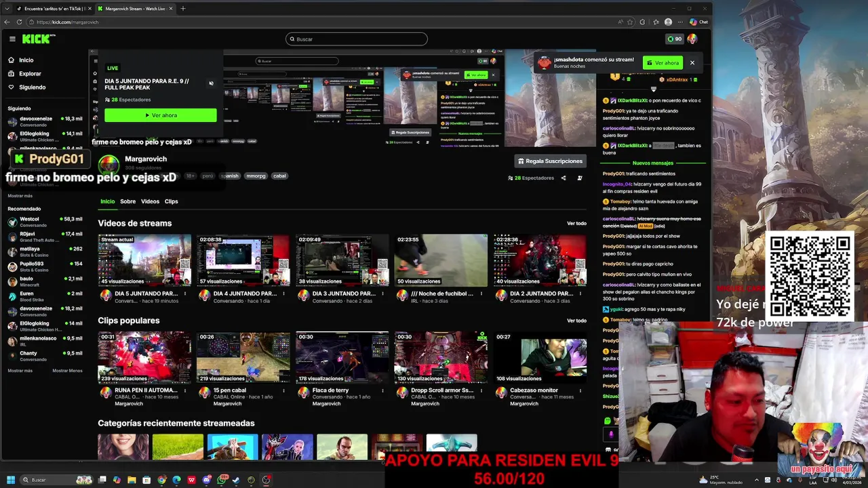The height and width of the screenshot is (488, 868).
Task: Open davooxeneize followed channel
Action: coord(45,121)
